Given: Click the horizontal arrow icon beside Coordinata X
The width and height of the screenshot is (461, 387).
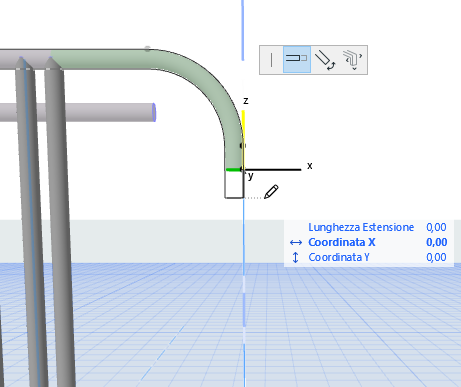Looking at the screenshot, I should [296, 243].
